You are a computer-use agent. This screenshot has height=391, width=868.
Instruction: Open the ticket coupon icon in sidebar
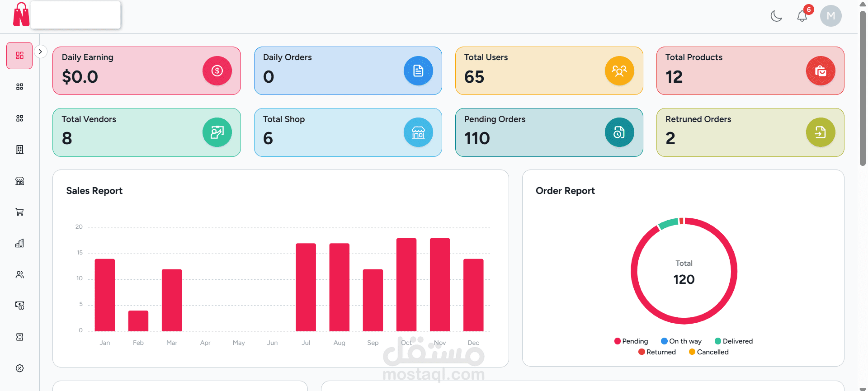pos(19,337)
